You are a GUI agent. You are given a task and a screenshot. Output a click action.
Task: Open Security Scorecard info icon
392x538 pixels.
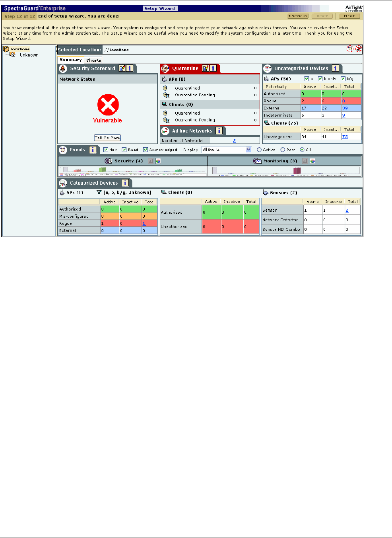tap(130, 68)
